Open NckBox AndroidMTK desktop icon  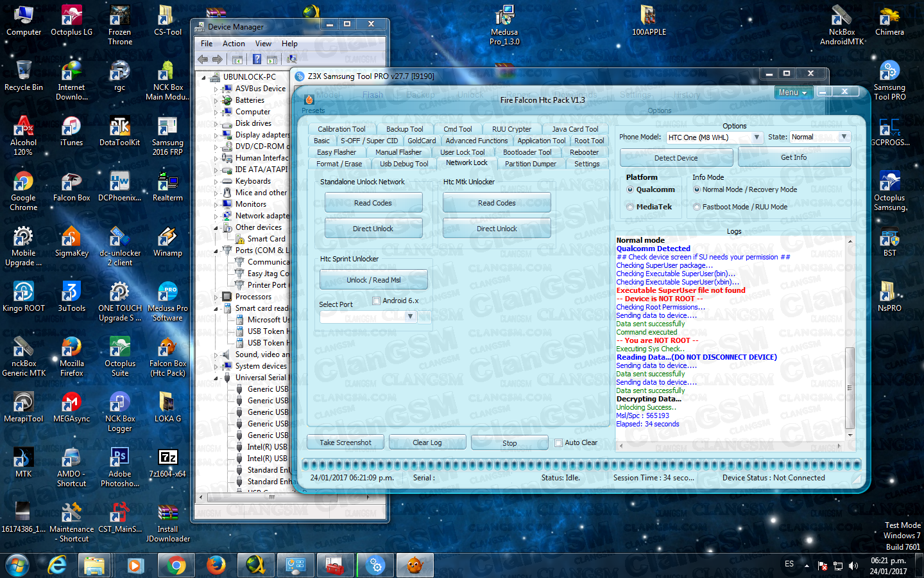coord(841,25)
